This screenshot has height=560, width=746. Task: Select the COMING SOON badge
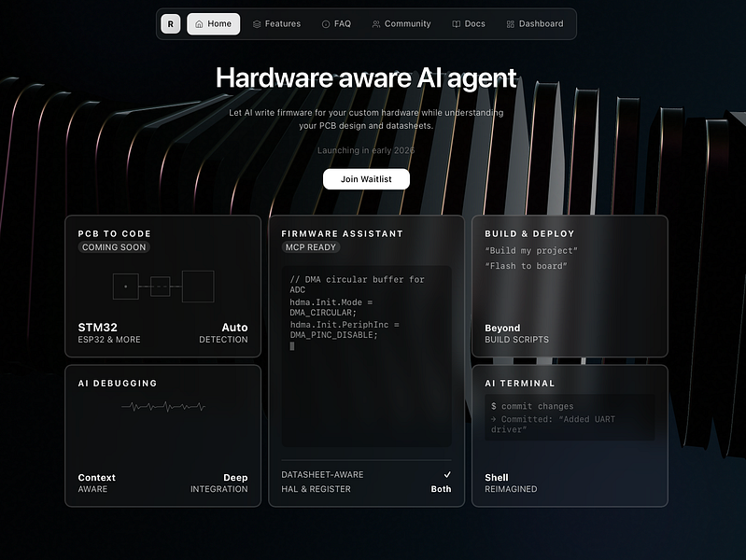coord(114,247)
